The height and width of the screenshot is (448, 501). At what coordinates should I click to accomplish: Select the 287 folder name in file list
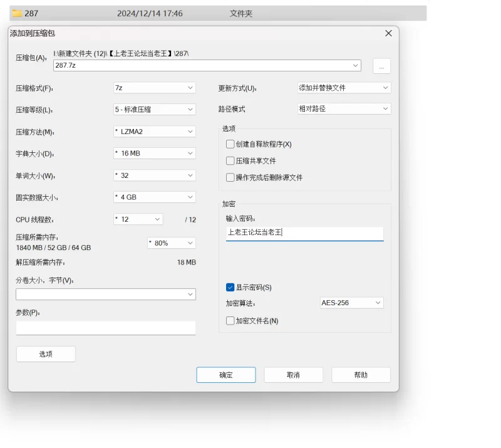click(x=31, y=13)
